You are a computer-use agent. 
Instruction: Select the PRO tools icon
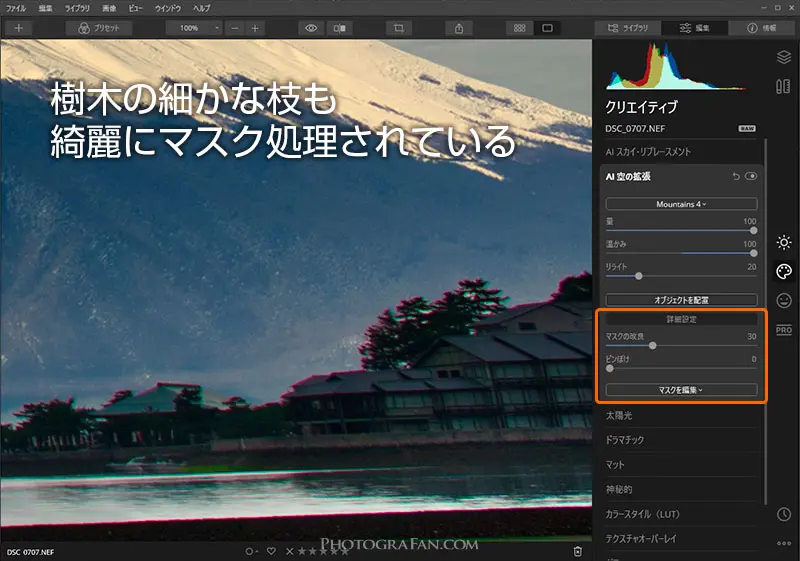tap(784, 330)
